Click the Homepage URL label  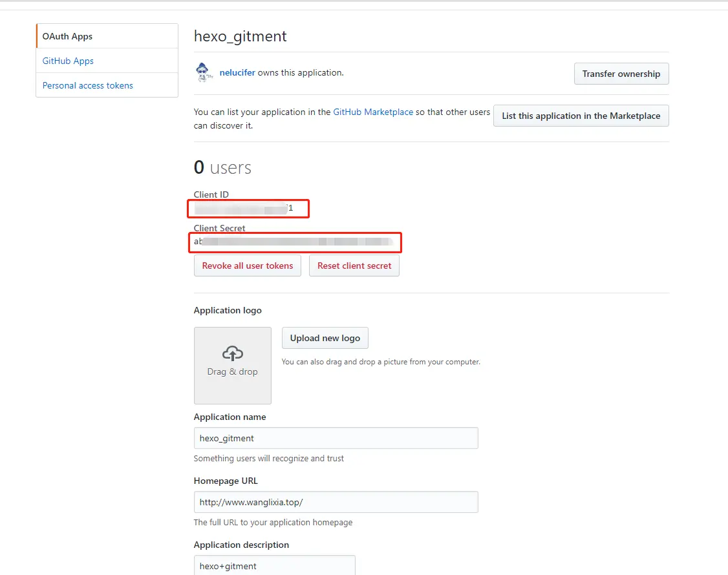coord(226,481)
